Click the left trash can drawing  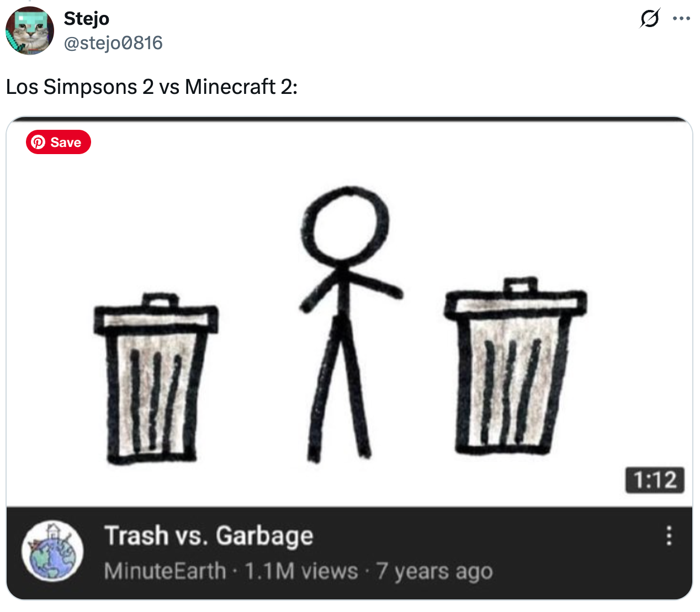156,378
